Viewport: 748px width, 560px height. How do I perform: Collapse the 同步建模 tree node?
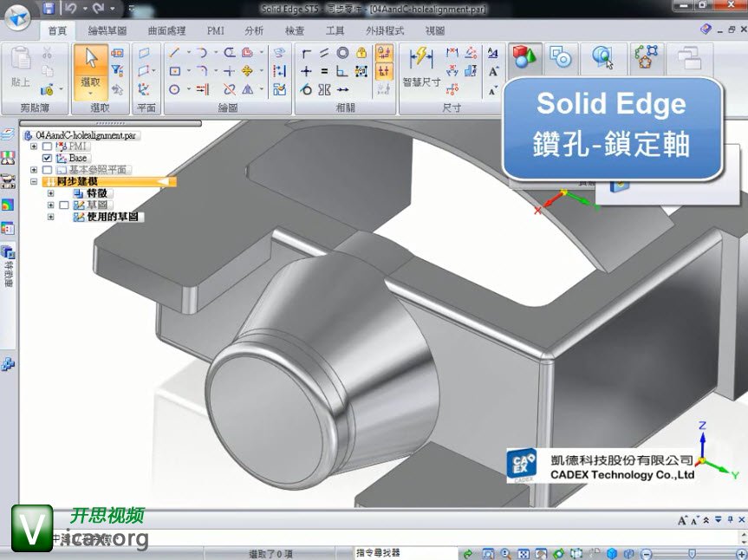pyautogui.click(x=34, y=181)
